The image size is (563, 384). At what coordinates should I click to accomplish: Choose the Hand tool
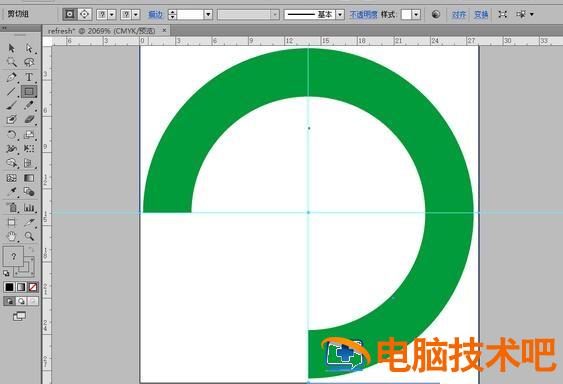[11, 236]
